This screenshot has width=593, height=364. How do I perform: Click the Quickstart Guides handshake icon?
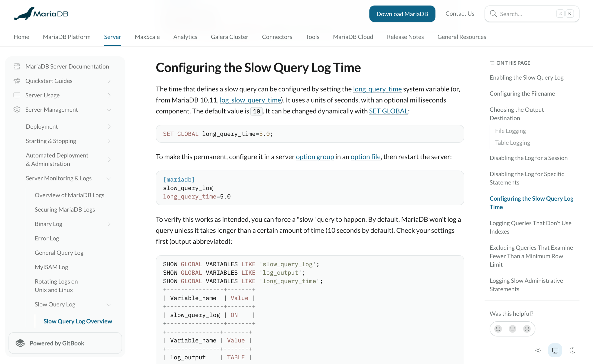coord(17,81)
